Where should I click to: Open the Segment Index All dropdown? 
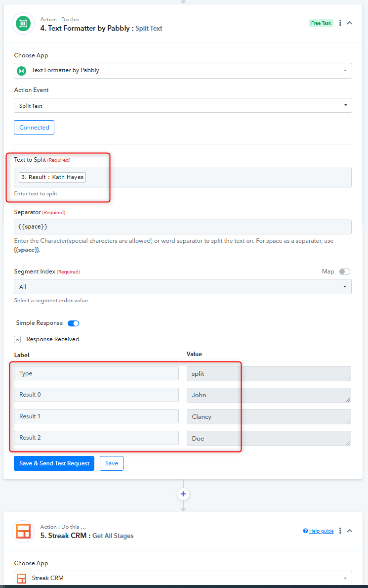pos(183,286)
